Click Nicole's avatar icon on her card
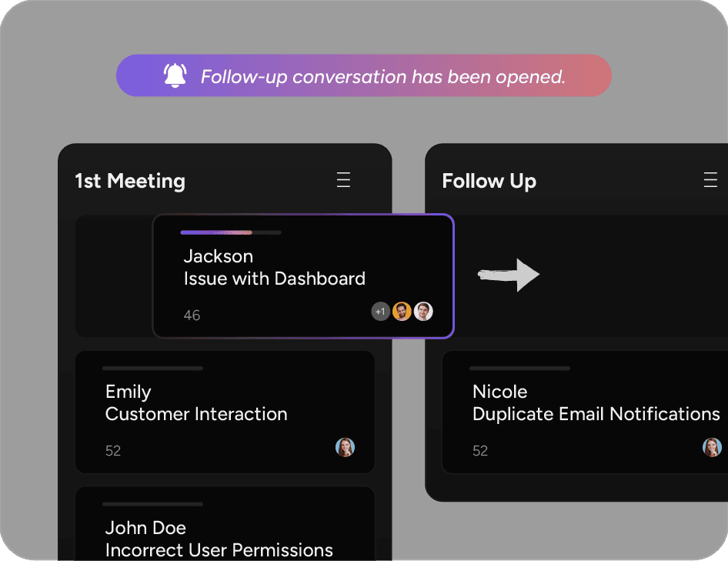This screenshot has width=728, height=561. (712, 447)
